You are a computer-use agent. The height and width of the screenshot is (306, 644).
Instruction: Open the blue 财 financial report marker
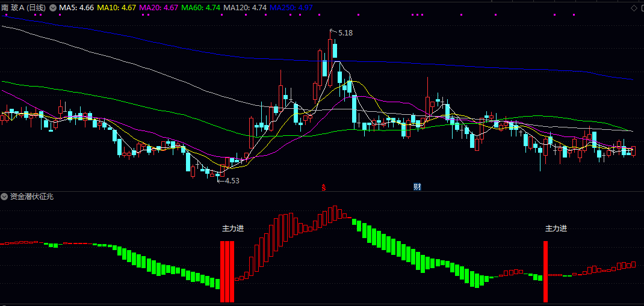coord(417,187)
